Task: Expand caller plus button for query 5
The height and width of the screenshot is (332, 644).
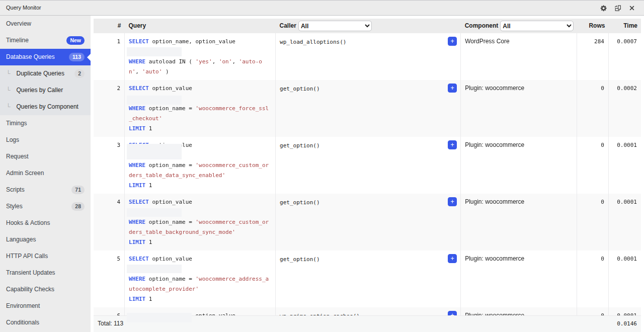Action: coord(452,259)
